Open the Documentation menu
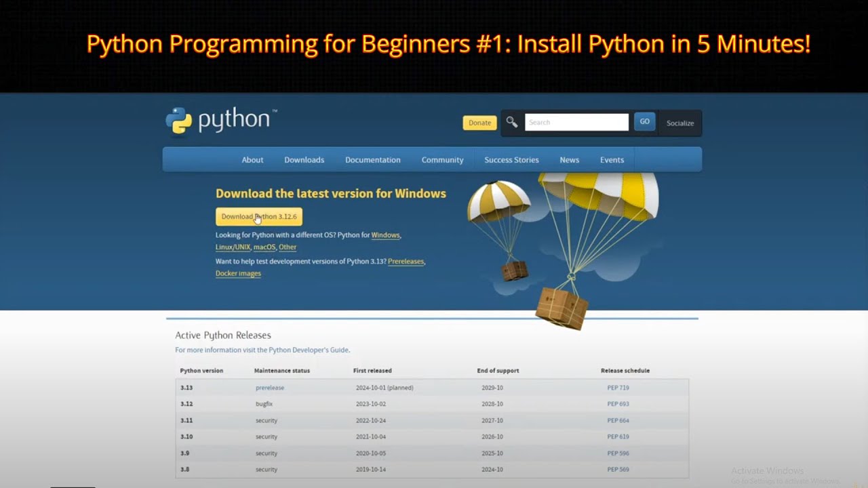Screen dimensions: 868x488 tap(373, 160)
